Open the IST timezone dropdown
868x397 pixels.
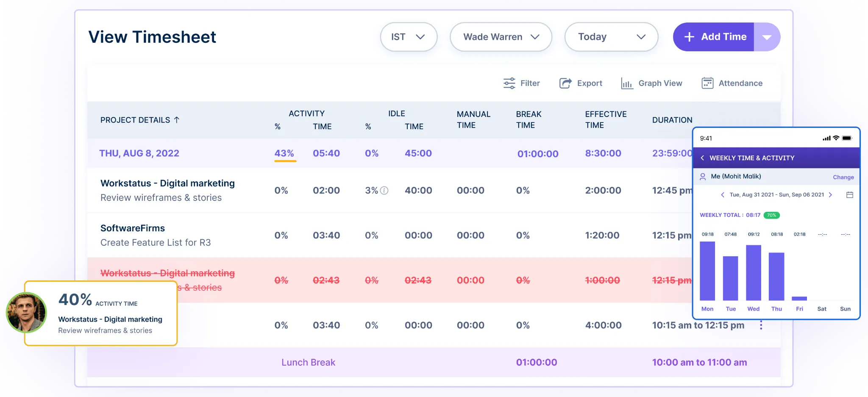point(408,37)
